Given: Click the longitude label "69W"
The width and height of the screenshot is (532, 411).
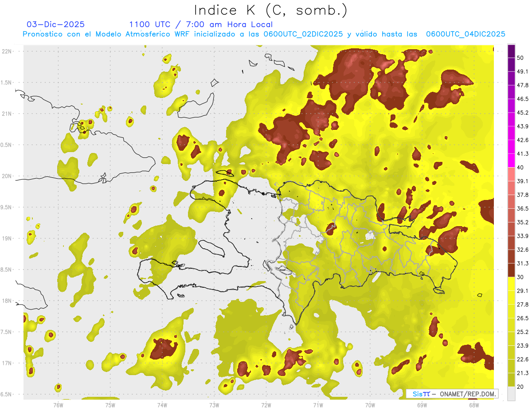Looking at the screenshot, I should (x=422, y=405).
